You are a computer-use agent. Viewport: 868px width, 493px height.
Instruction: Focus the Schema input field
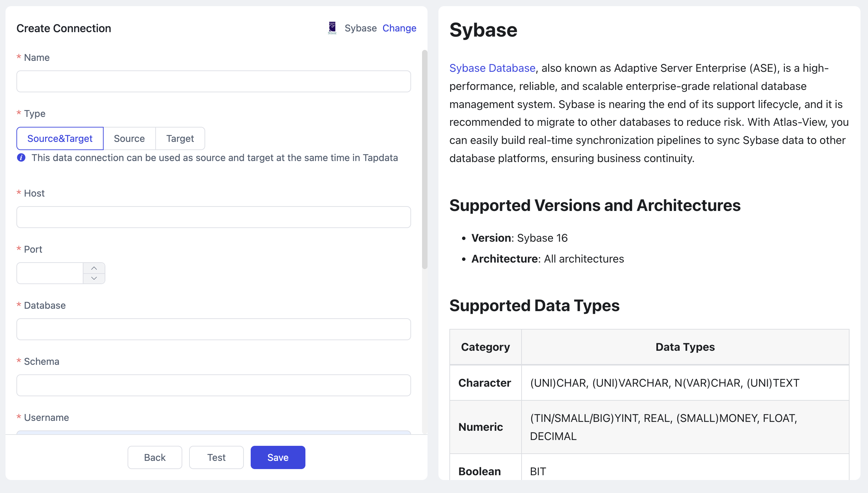coord(214,385)
